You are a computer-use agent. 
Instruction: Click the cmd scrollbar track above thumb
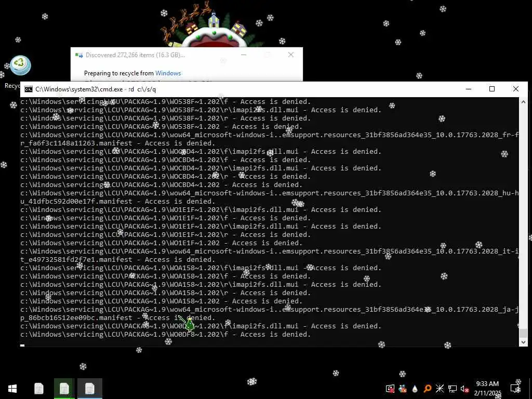point(523,217)
